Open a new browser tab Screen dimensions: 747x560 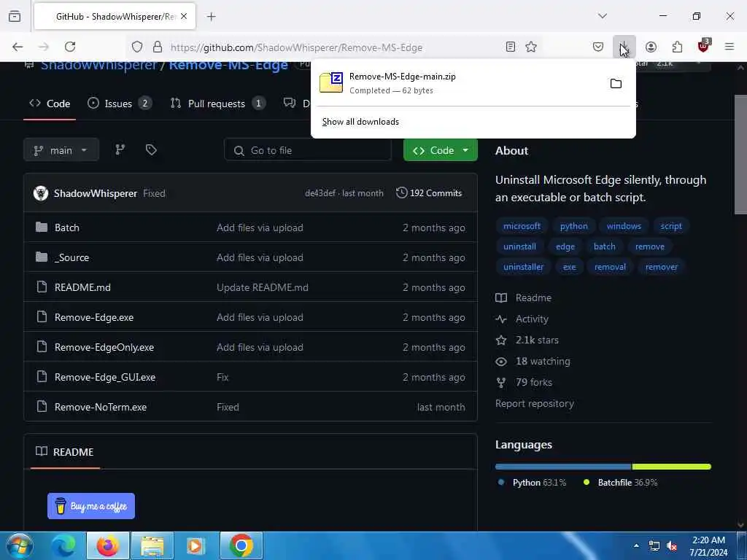coord(211,17)
